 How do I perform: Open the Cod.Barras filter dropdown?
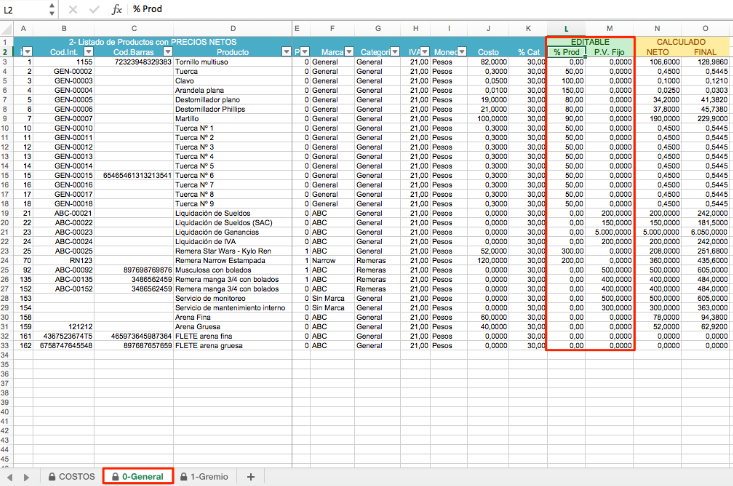pyautogui.click(x=168, y=52)
